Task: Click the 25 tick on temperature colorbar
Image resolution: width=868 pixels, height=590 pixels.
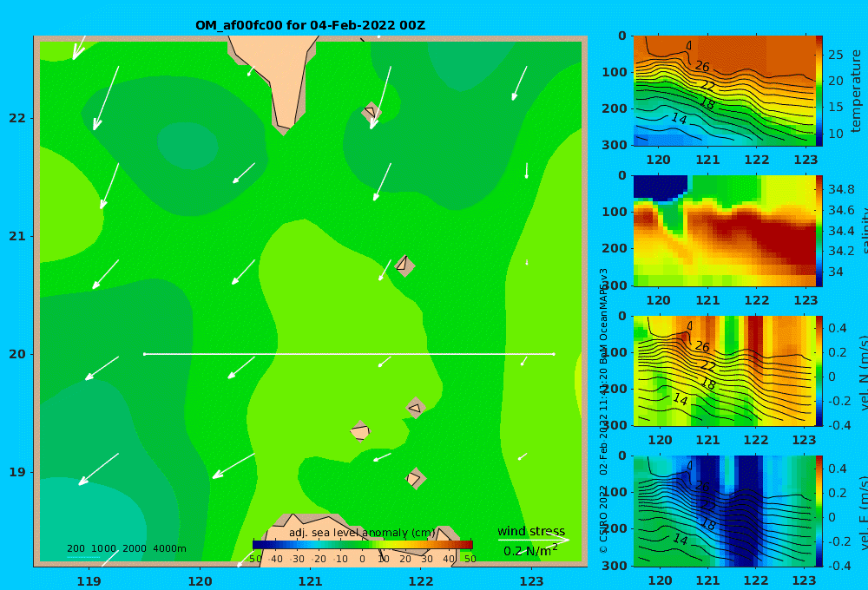Action: 836,55
